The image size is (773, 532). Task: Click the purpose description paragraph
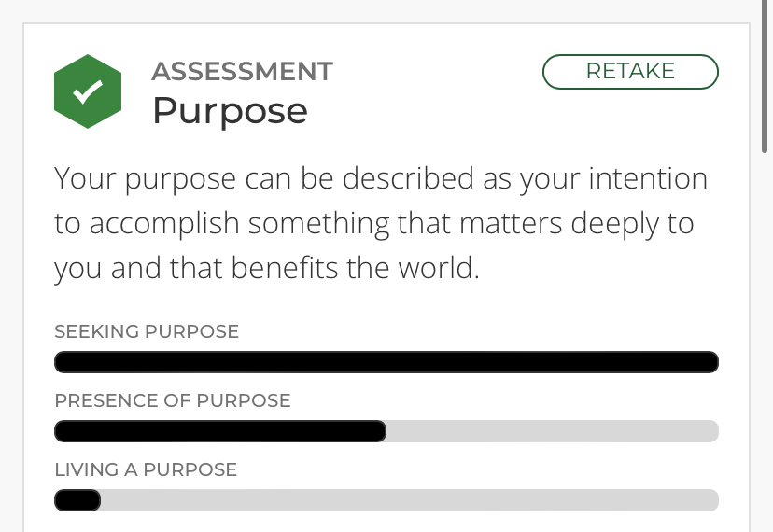381,223
